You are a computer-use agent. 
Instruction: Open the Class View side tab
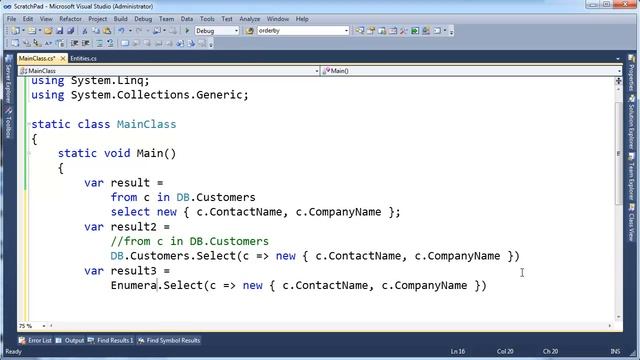(x=631, y=222)
